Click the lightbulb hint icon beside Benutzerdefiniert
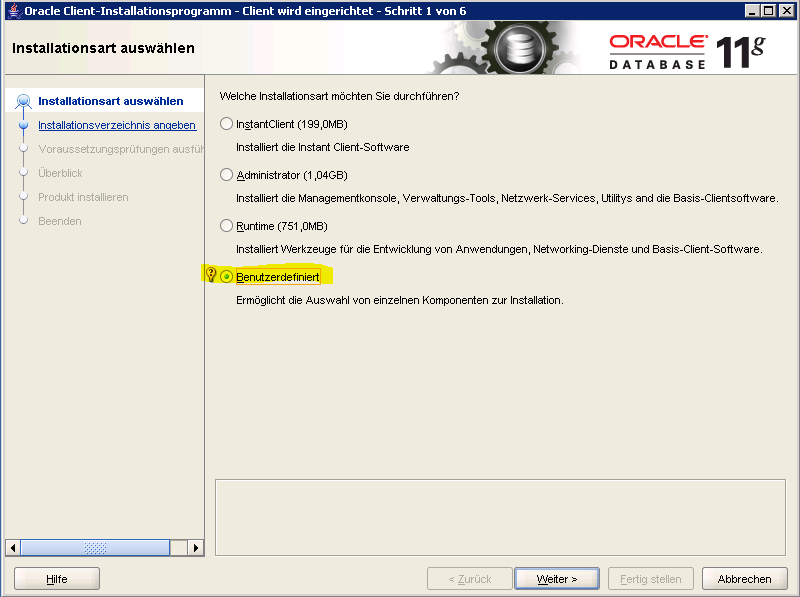This screenshot has height=597, width=800. [x=211, y=275]
